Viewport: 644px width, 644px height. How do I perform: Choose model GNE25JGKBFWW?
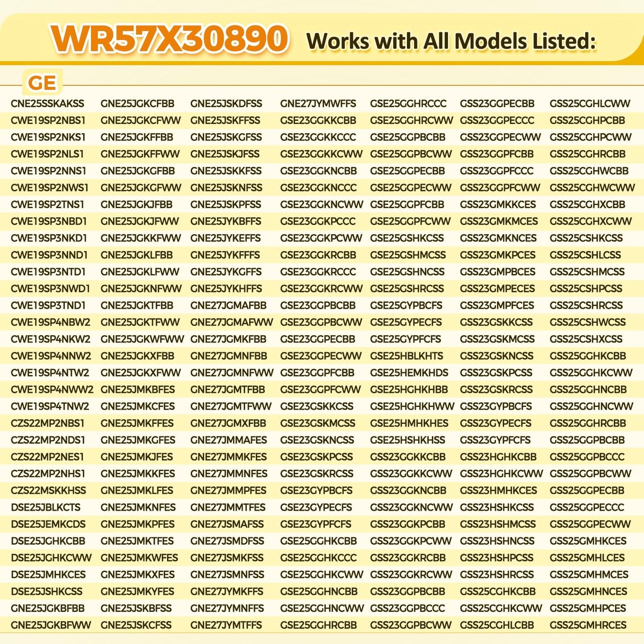pyautogui.click(x=51, y=625)
